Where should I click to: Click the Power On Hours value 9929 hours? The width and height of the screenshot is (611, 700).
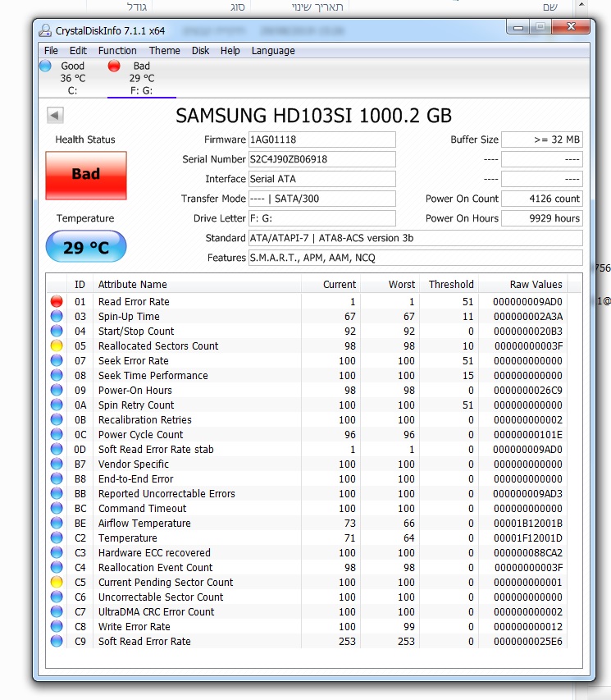[542, 217]
